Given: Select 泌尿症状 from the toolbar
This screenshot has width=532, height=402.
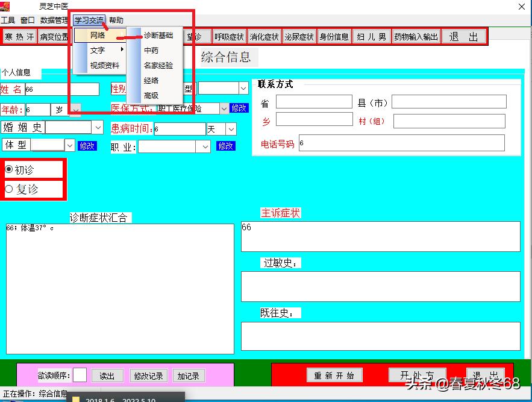Looking at the screenshot, I should [298, 36].
